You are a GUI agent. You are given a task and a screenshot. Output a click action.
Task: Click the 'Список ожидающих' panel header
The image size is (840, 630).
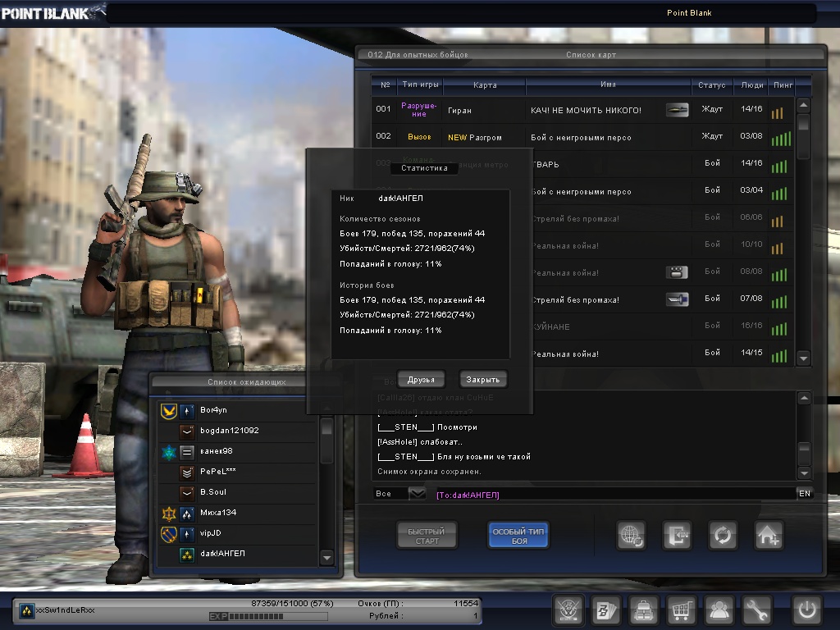(x=246, y=382)
